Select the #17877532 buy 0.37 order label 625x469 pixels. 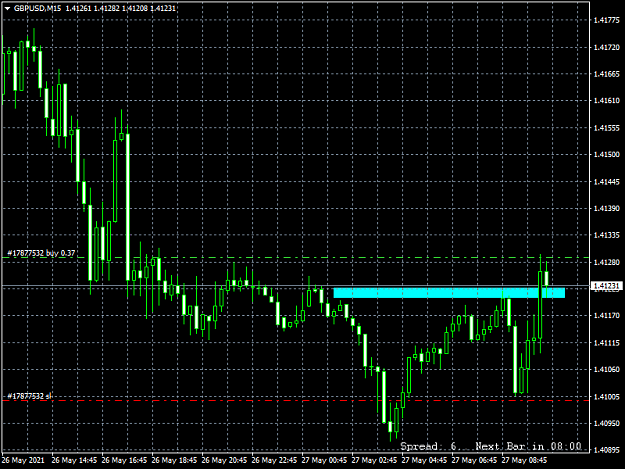coord(41,253)
